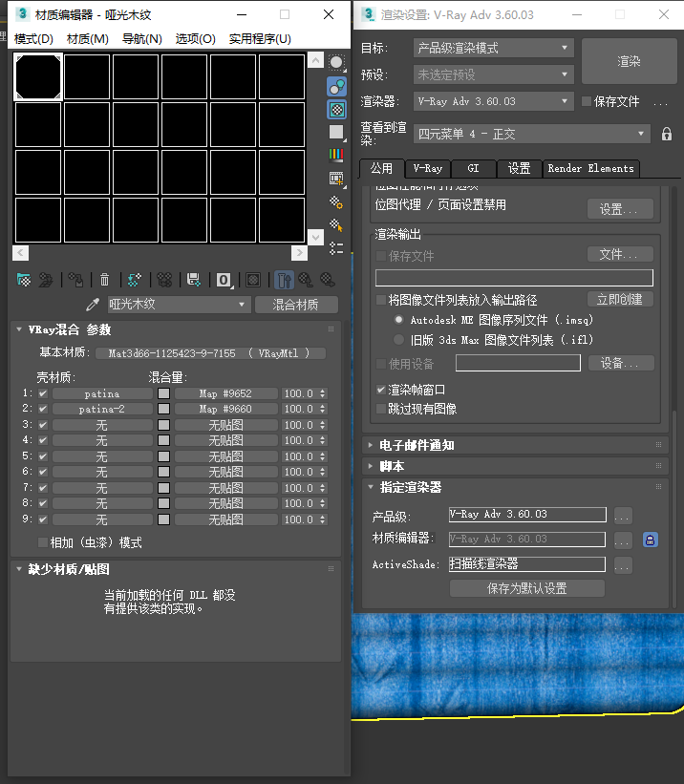Viewport: 684px width, 784px height.
Task: Click Put Material to Scene icon
Action: [x=46, y=280]
